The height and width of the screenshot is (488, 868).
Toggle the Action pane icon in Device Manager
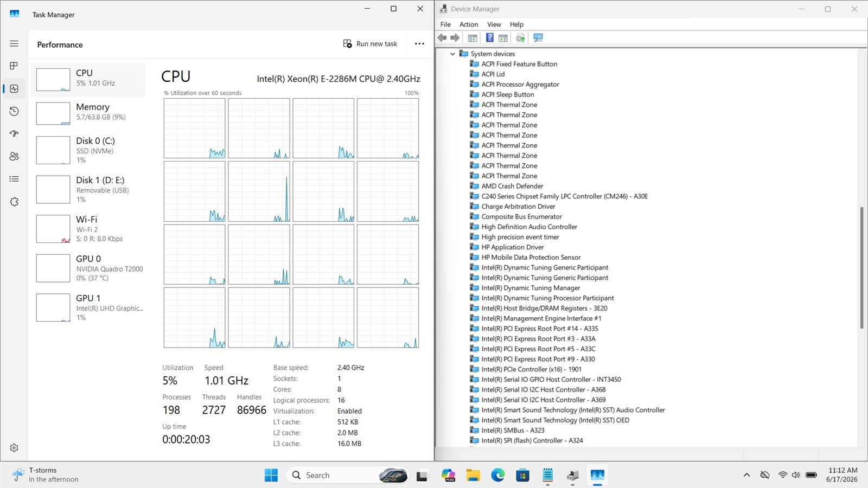coord(503,38)
